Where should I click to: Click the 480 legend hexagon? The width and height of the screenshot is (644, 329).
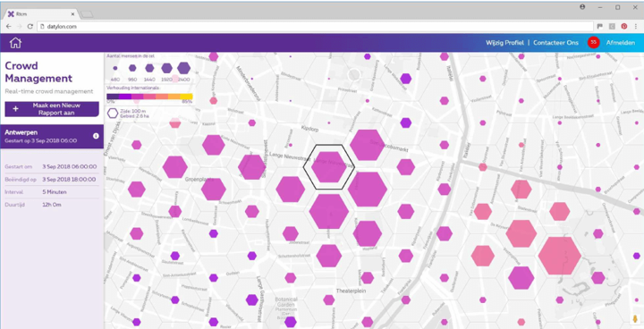(x=115, y=68)
